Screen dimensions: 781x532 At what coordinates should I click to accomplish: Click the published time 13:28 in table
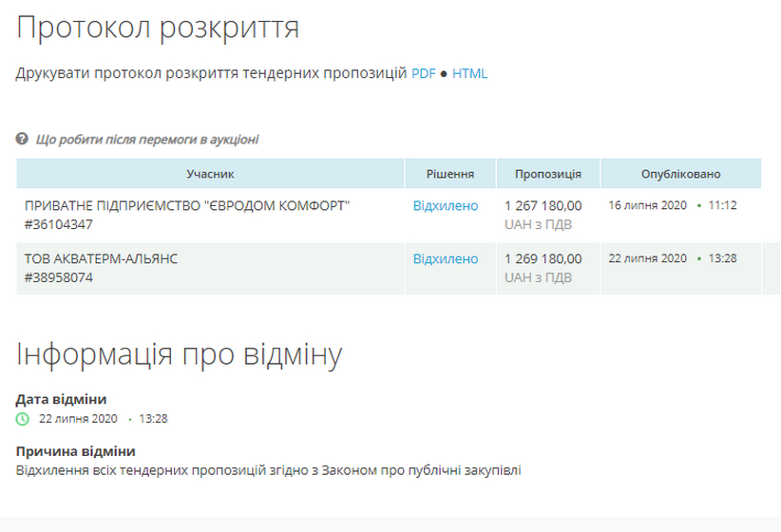(x=723, y=258)
